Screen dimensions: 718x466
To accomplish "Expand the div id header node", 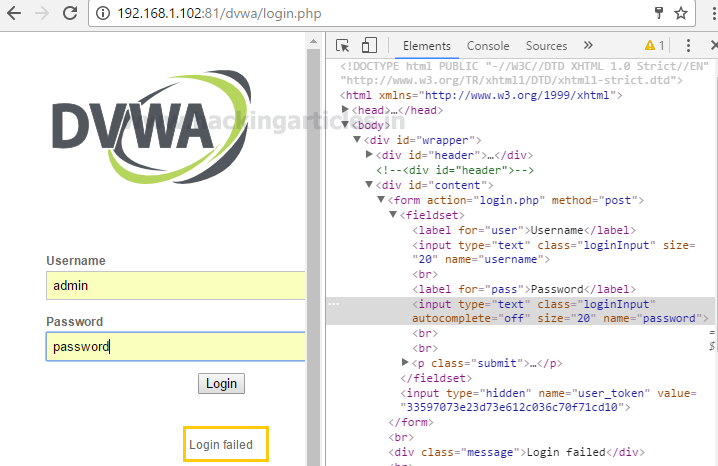I will pyautogui.click(x=369, y=155).
